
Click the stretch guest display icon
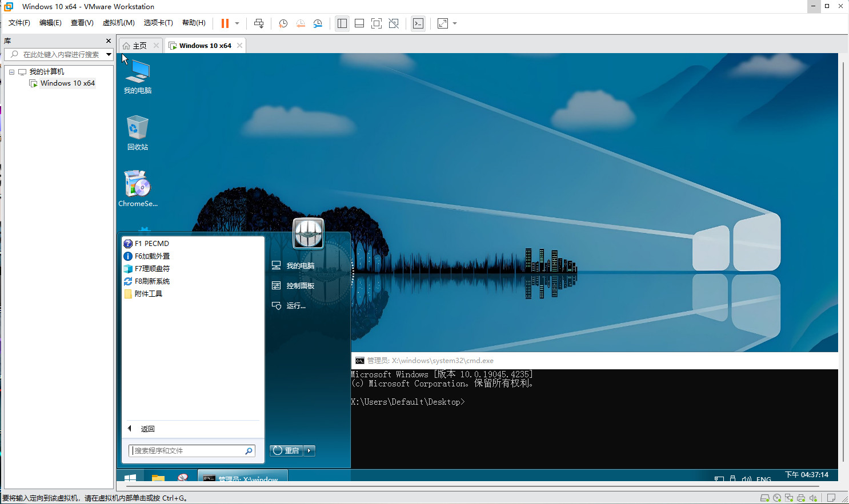click(x=443, y=23)
